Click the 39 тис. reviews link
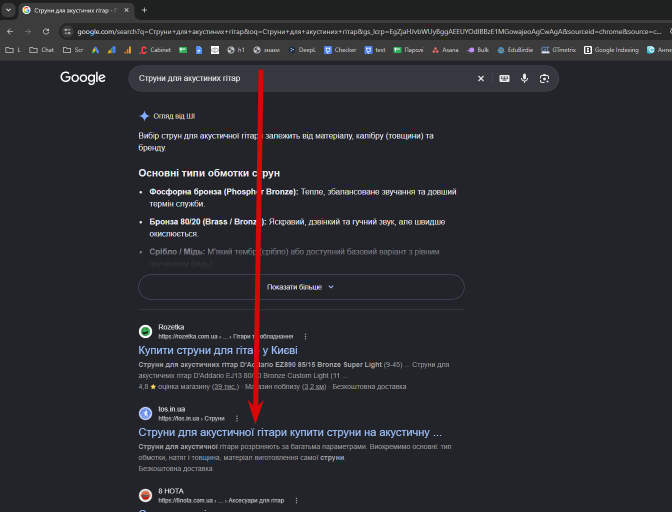This screenshot has height=512, width=672. click(x=226, y=387)
